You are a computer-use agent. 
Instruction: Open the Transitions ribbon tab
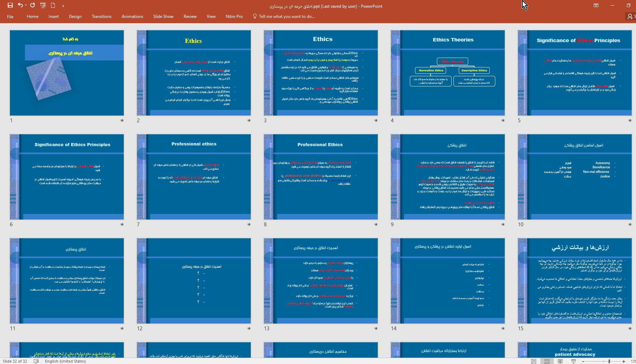[x=101, y=17]
